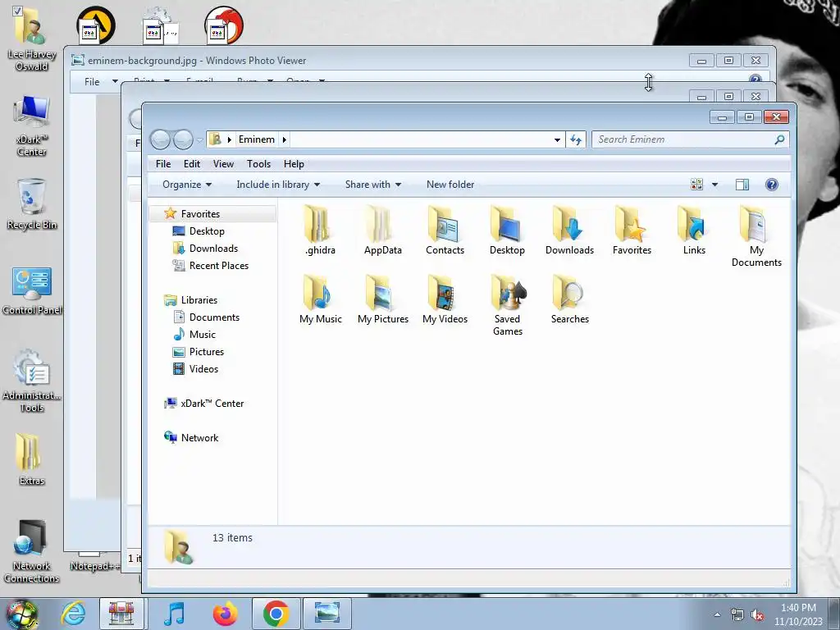Open Lee Harvey Oswald desktop folder
Viewport: 840px width, 630px height.
(32, 39)
